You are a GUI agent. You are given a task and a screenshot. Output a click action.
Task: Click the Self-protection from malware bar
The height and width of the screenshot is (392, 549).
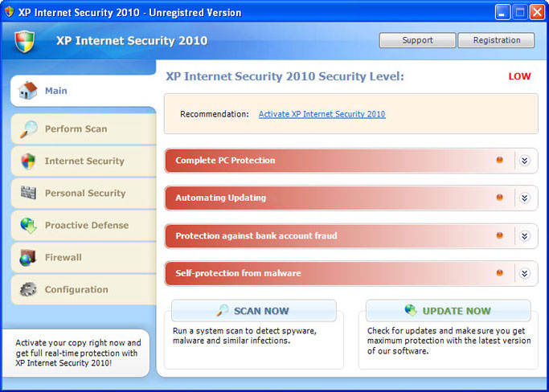[x=350, y=273]
